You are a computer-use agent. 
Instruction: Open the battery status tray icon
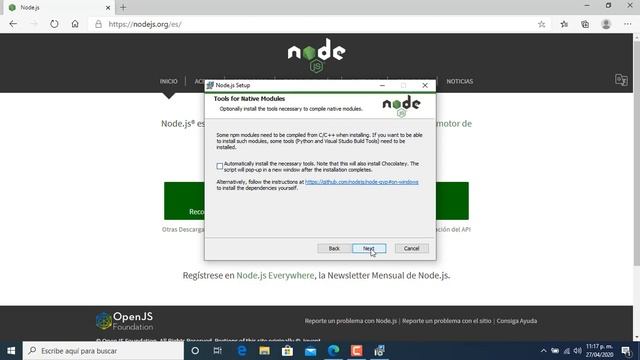click(x=555, y=351)
